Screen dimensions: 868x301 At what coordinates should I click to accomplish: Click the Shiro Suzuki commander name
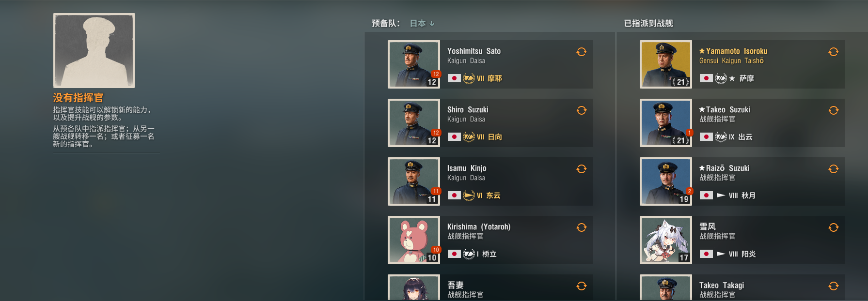tap(468, 110)
